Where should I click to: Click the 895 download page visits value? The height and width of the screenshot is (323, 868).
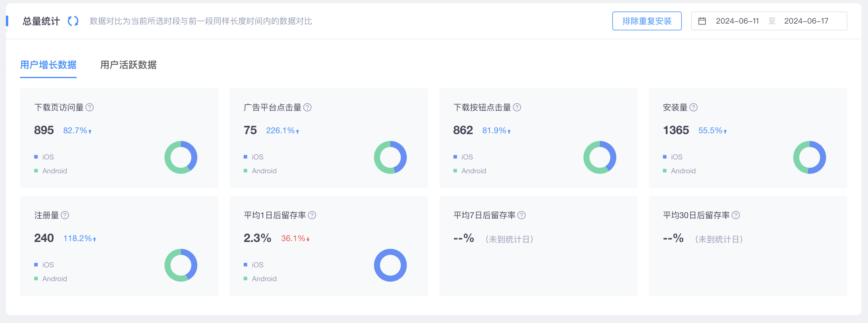pos(44,130)
